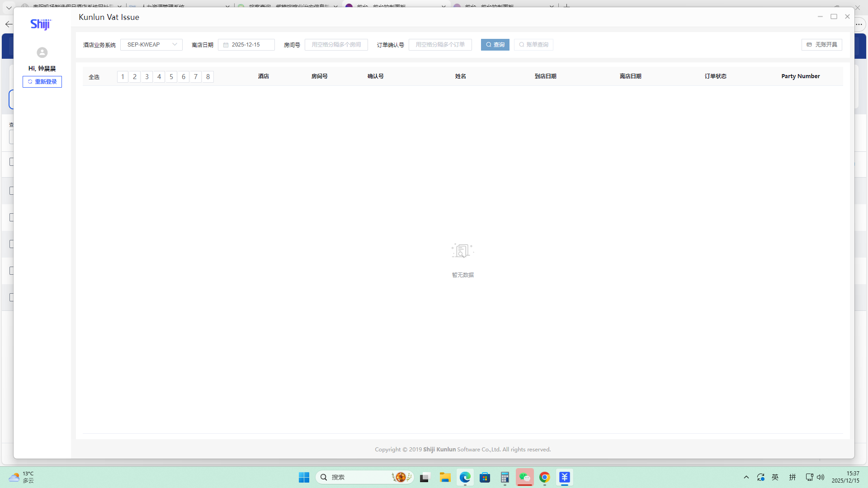
Task: Click the Windows Start button
Action: 304,477
